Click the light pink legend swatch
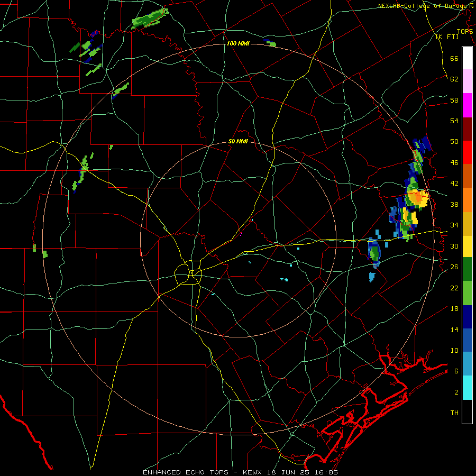This screenshot has width=476, height=476. point(467,81)
